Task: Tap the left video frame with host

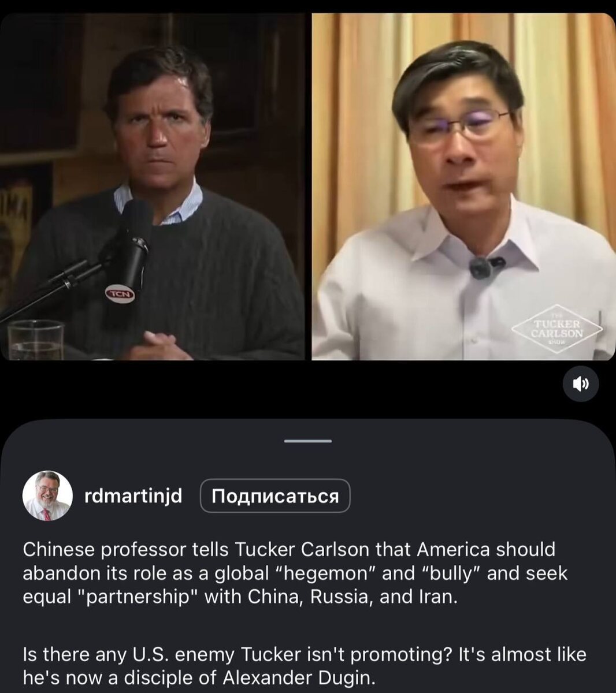Action: [x=152, y=187]
